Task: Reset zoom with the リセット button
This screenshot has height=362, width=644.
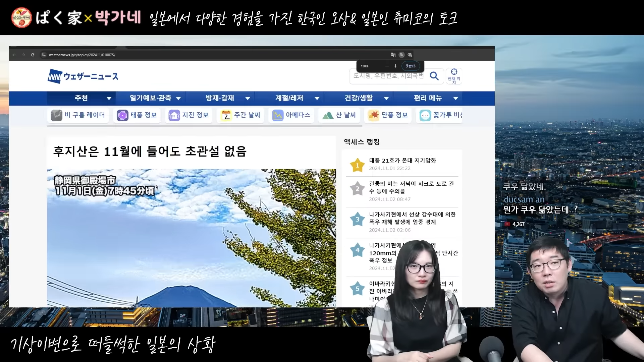Action: point(411,66)
